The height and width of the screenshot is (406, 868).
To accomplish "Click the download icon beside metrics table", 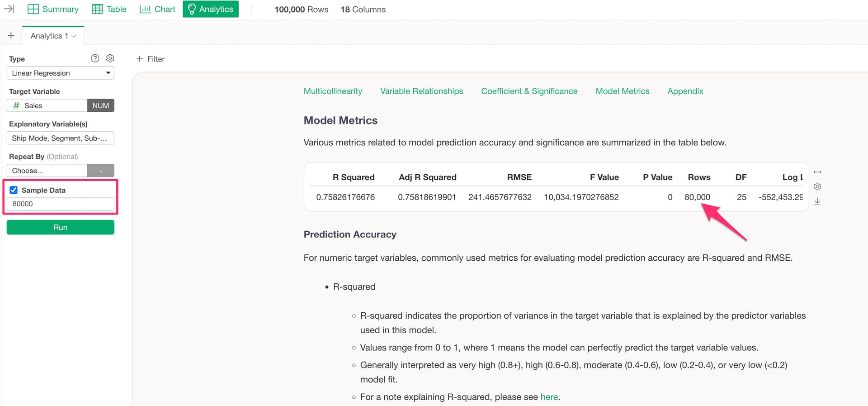I will (x=817, y=201).
